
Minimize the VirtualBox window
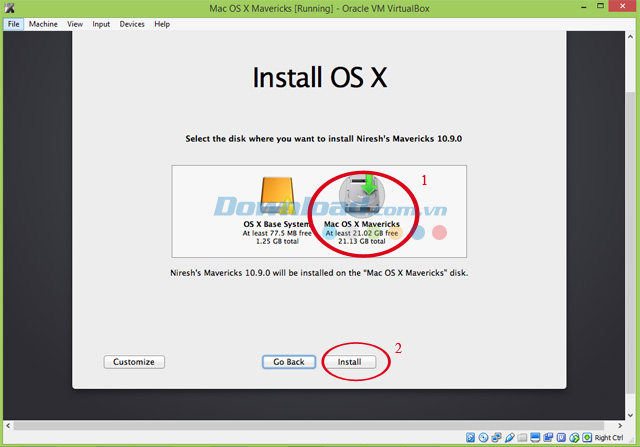(584, 7)
